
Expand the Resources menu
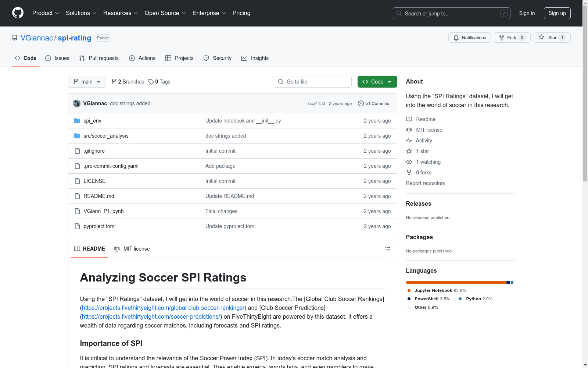point(121,13)
